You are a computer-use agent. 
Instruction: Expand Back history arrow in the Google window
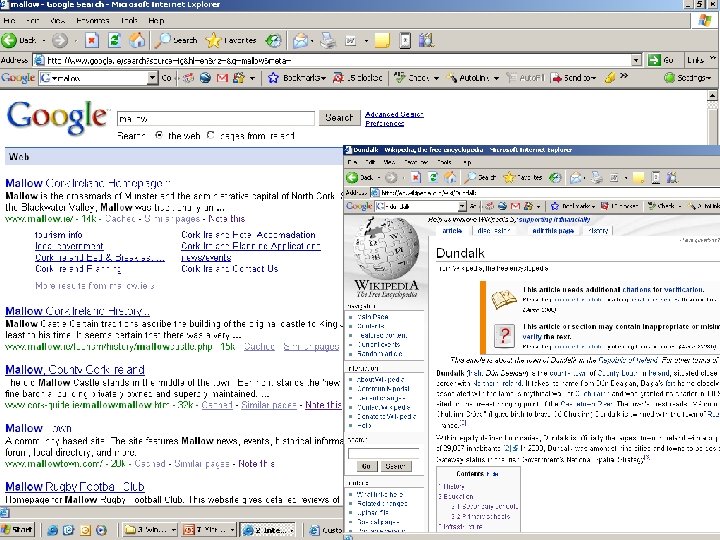pyautogui.click(x=44, y=41)
